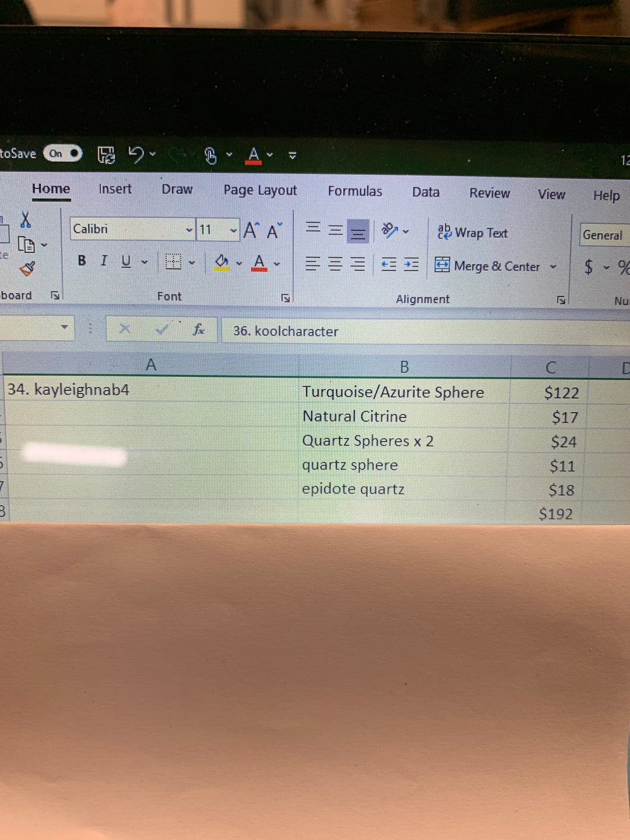Click the Merge & Center button
Image resolution: width=630 pixels, height=840 pixels.
pos(487,266)
